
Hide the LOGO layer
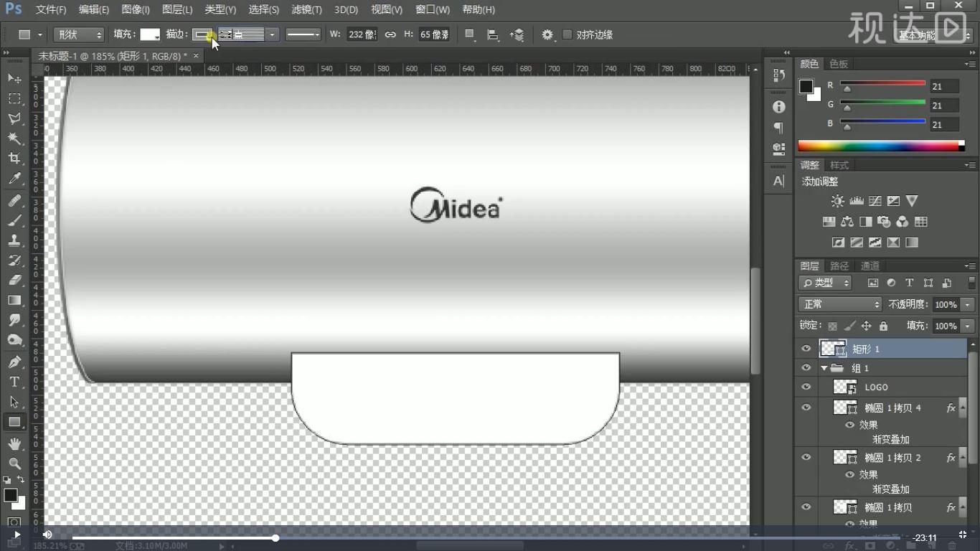point(806,387)
